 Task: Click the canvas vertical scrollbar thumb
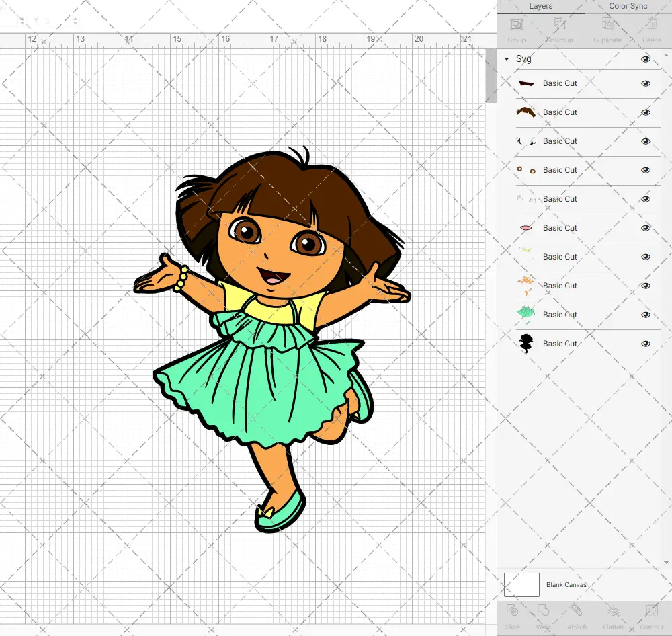pyautogui.click(x=491, y=75)
